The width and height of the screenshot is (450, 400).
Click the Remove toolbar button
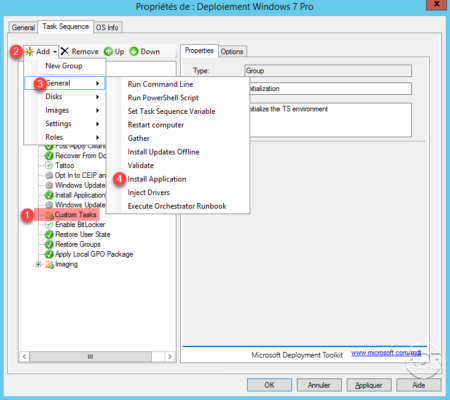click(x=80, y=52)
